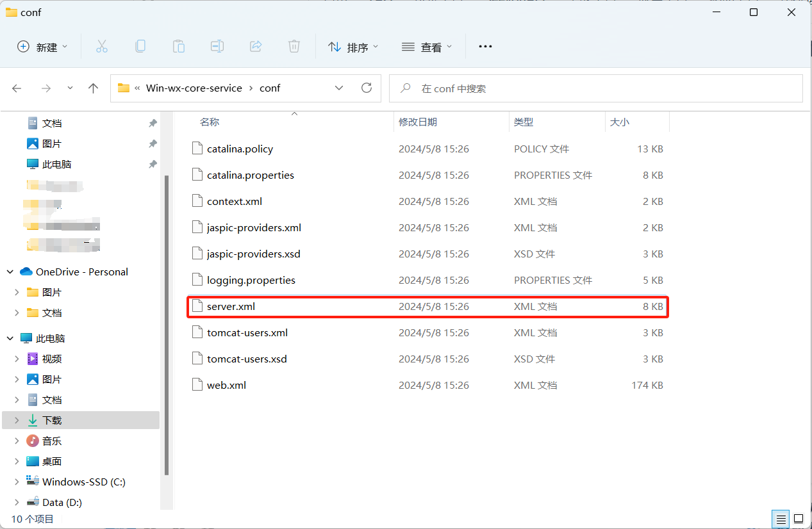
Task: Collapse the OneDrive - Personal tree node
Action: point(10,272)
